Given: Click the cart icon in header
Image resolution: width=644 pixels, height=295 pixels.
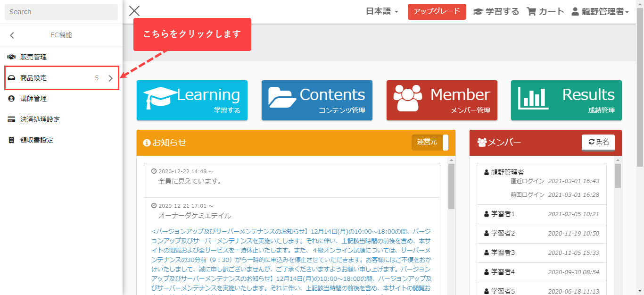Looking at the screenshot, I should (531, 12).
